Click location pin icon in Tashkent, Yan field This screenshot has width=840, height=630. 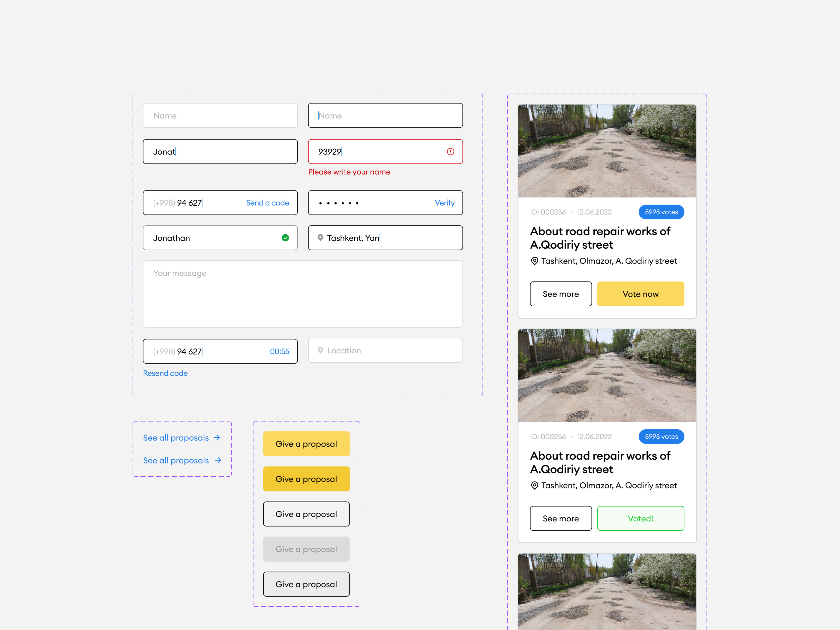pyautogui.click(x=320, y=238)
